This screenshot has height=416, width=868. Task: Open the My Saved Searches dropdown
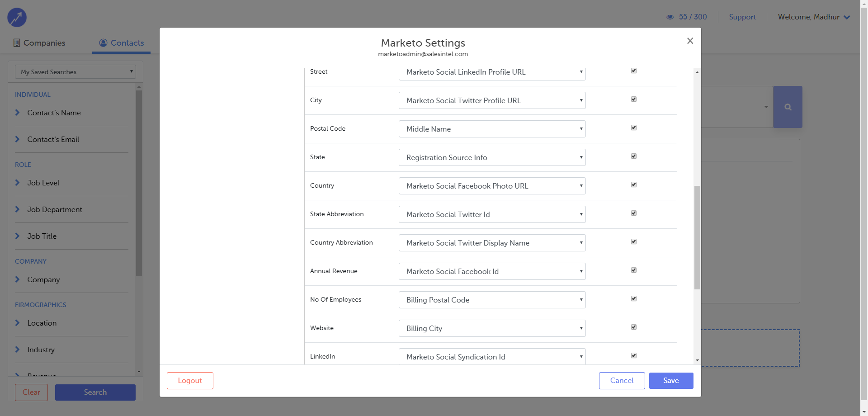pos(75,72)
